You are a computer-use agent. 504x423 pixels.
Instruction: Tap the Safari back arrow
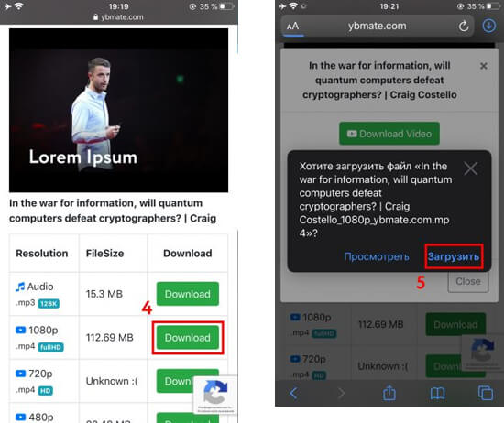[x=293, y=393]
